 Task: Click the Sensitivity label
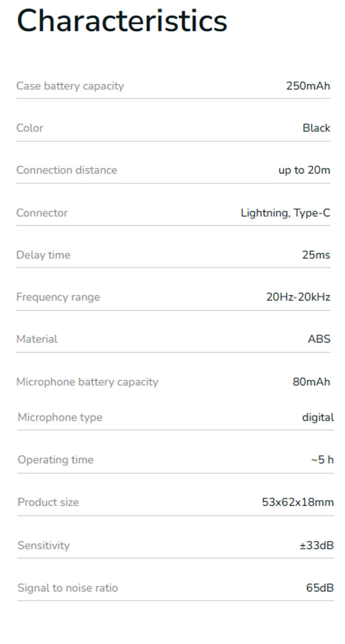click(x=44, y=546)
